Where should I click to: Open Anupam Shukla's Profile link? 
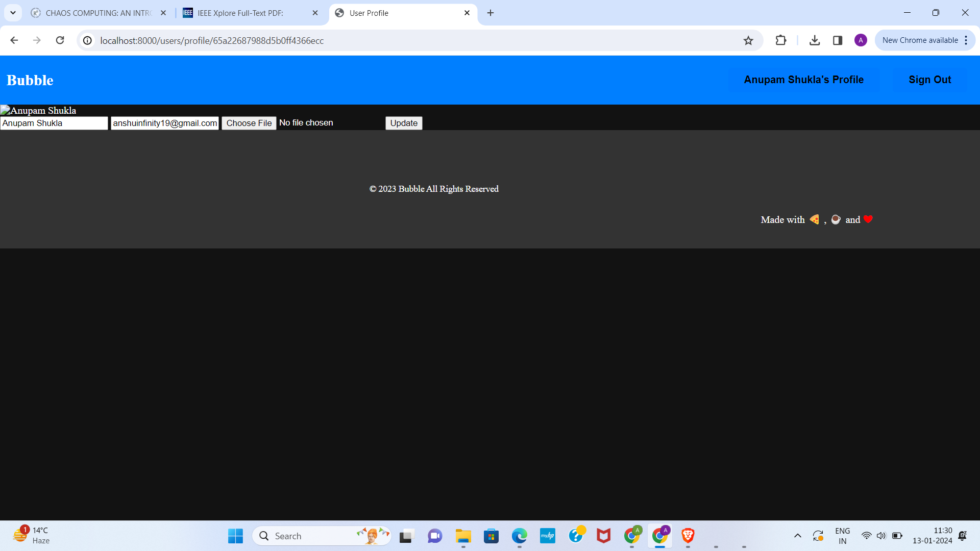pyautogui.click(x=803, y=80)
